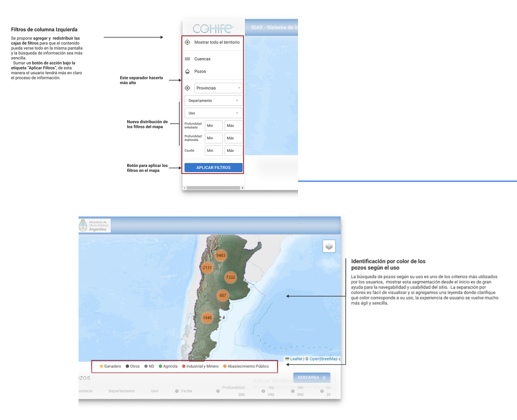This screenshot has width=517, height=420.
Task: Click the 9483 wells cluster marker
Action: (x=221, y=256)
